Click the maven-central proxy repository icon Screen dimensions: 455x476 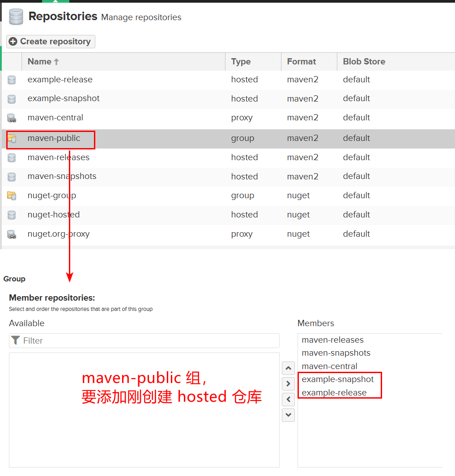coord(12,118)
